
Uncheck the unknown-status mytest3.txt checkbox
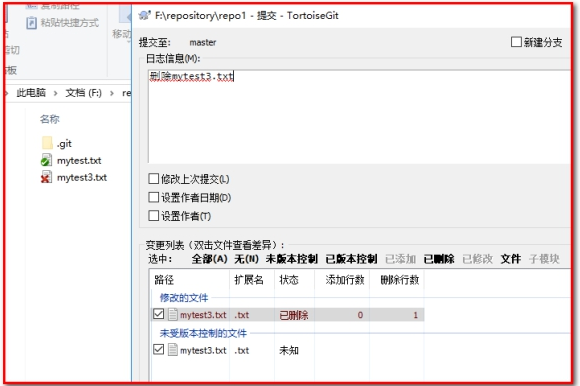pyautogui.click(x=158, y=349)
